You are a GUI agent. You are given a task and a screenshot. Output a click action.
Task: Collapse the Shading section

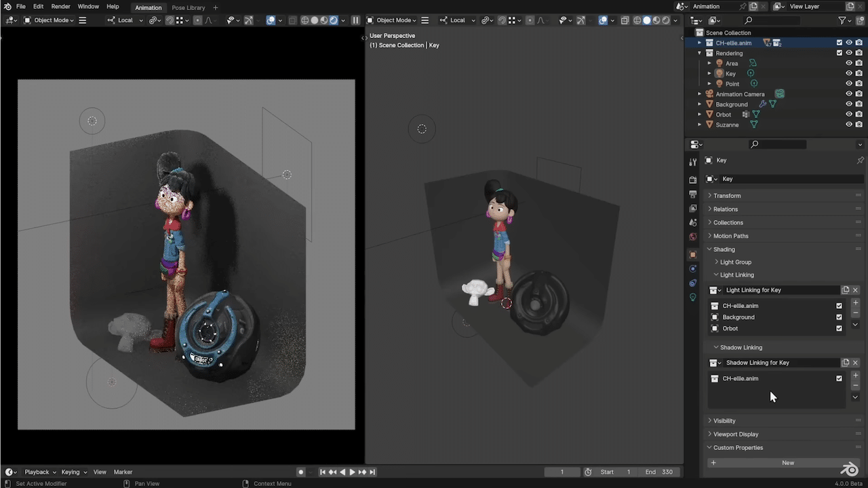coord(723,249)
